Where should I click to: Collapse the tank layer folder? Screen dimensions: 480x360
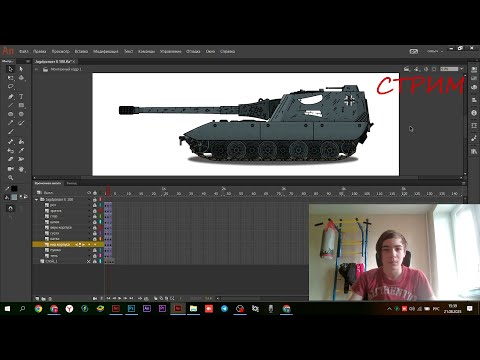point(36,200)
